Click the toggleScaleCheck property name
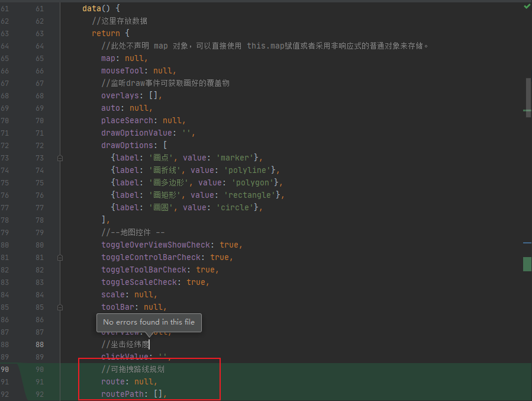The width and height of the screenshot is (532, 401). click(x=139, y=282)
